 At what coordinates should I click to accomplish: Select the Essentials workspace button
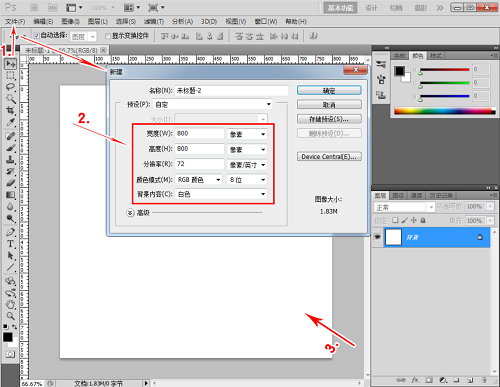(340, 8)
